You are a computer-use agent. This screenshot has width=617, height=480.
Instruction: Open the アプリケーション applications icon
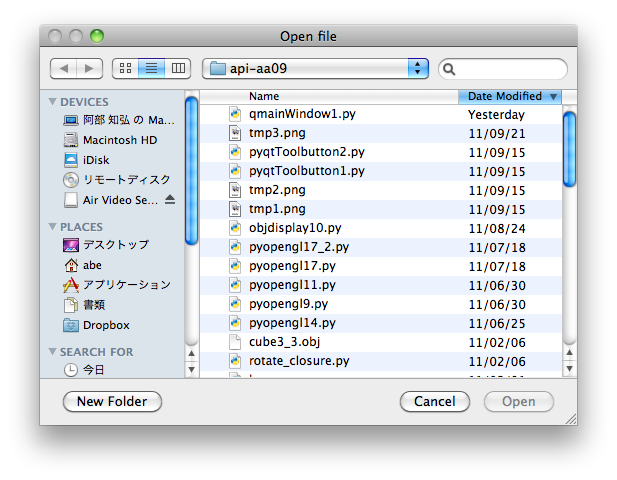pyautogui.click(x=71, y=285)
